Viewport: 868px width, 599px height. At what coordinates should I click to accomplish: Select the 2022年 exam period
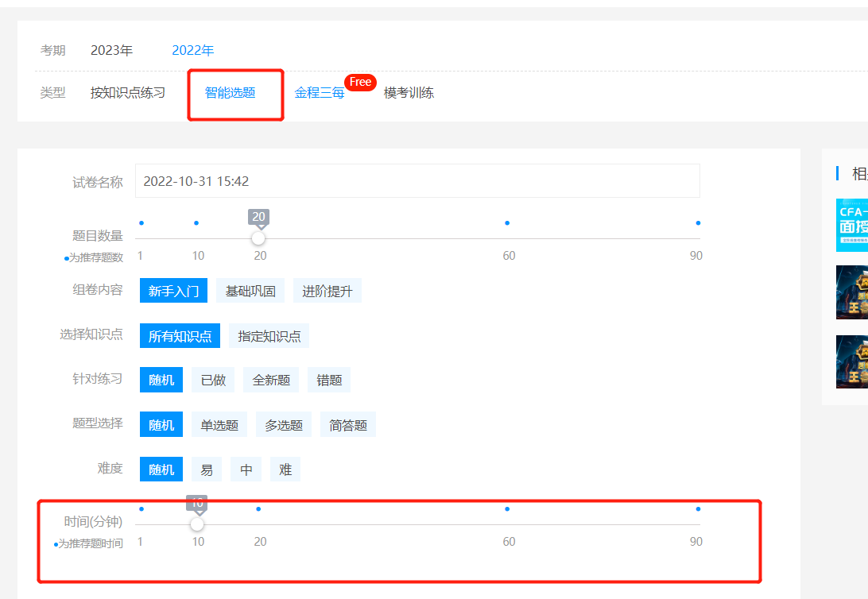click(x=193, y=51)
